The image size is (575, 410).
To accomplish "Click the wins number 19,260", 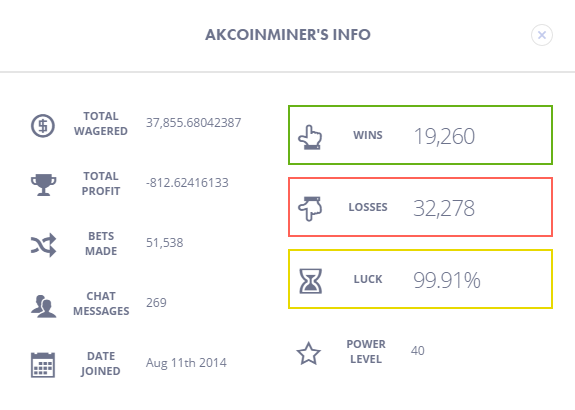I will point(444,136).
